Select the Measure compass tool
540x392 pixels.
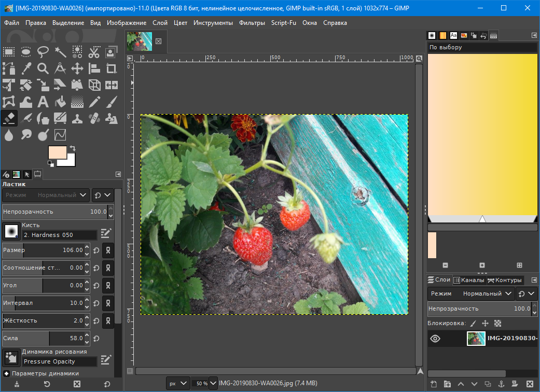click(60, 68)
